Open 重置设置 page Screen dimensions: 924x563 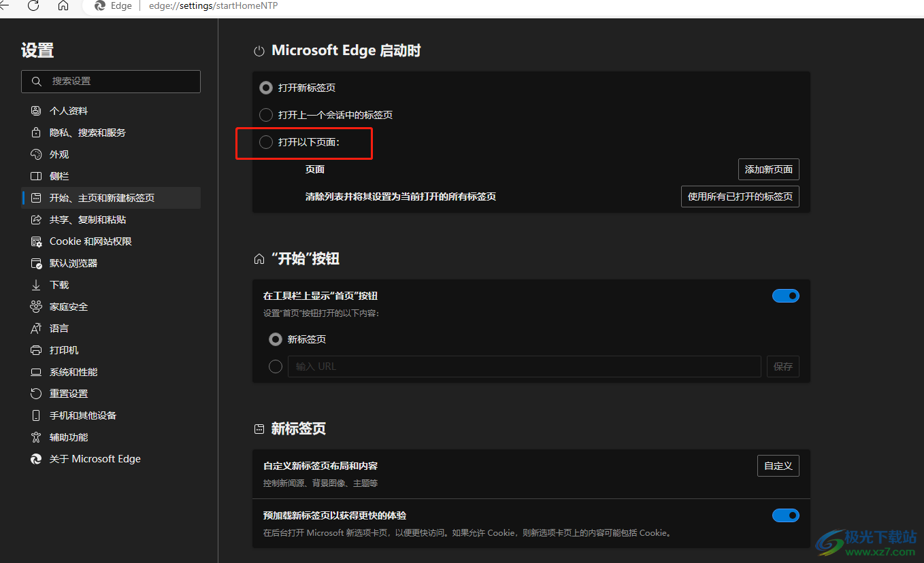tap(111, 394)
